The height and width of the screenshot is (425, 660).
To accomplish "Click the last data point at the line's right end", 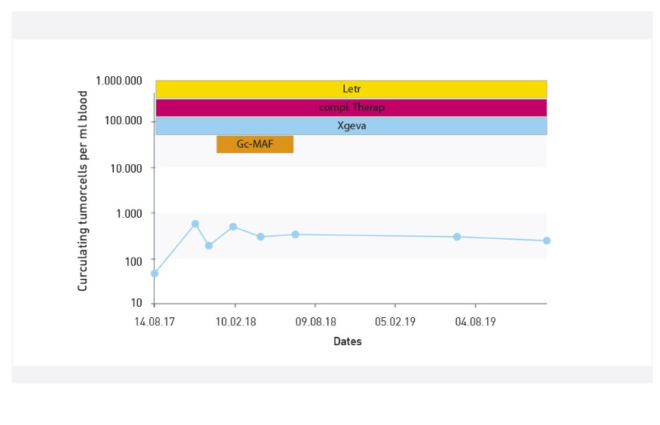I will (547, 240).
